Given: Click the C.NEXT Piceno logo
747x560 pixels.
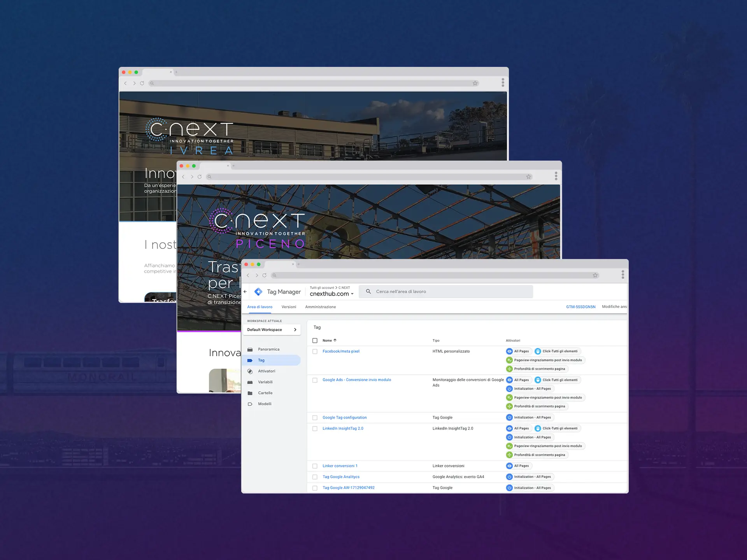Looking at the screenshot, I should tap(257, 228).
